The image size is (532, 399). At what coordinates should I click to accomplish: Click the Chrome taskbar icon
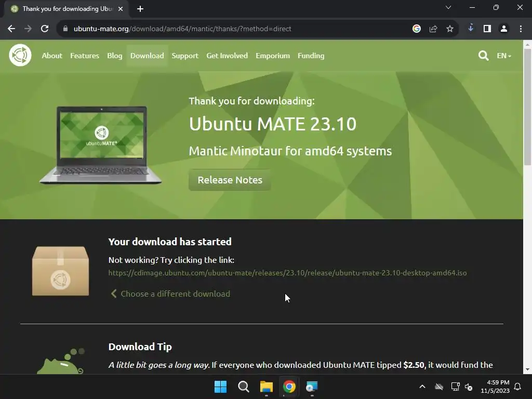(x=289, y=387)
